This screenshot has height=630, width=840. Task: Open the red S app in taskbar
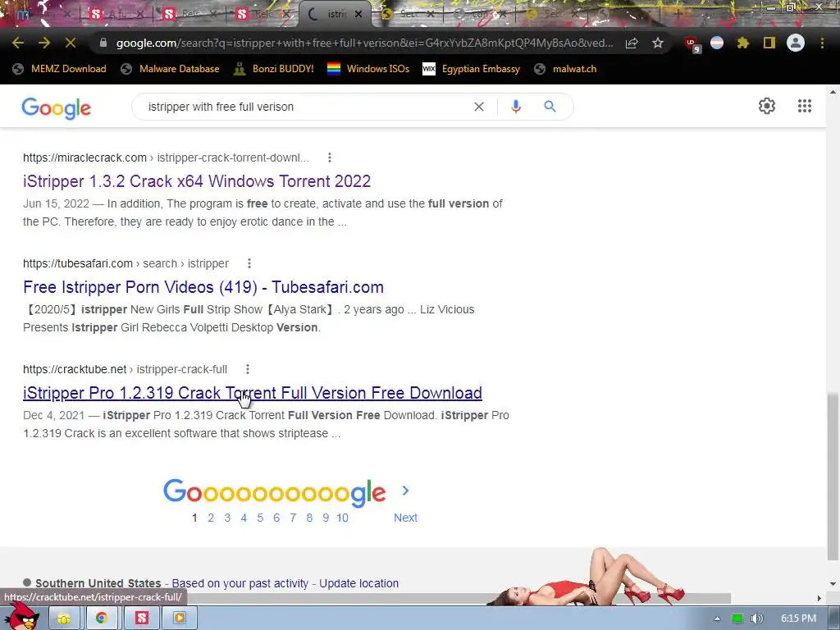[141, 618]
